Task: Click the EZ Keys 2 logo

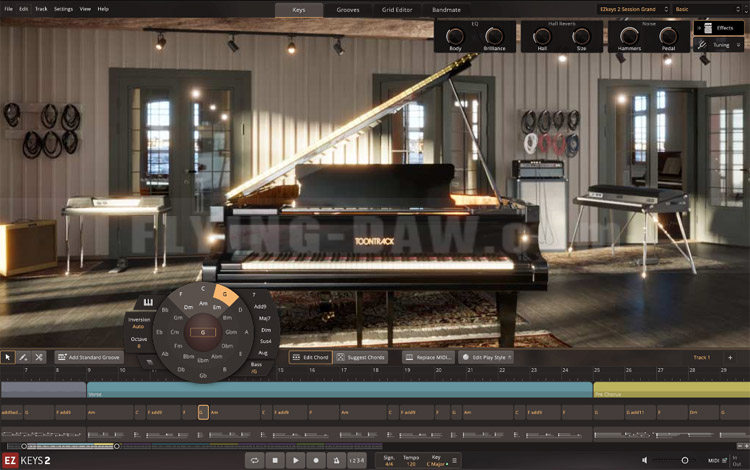Action: tap(27, 460)
